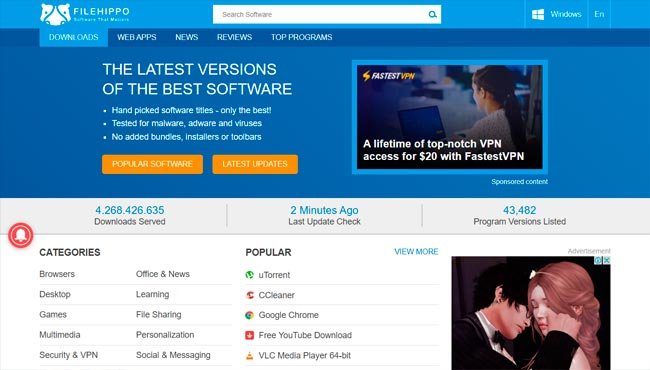Click the VLC cone icon

click(x=249, y=355)
